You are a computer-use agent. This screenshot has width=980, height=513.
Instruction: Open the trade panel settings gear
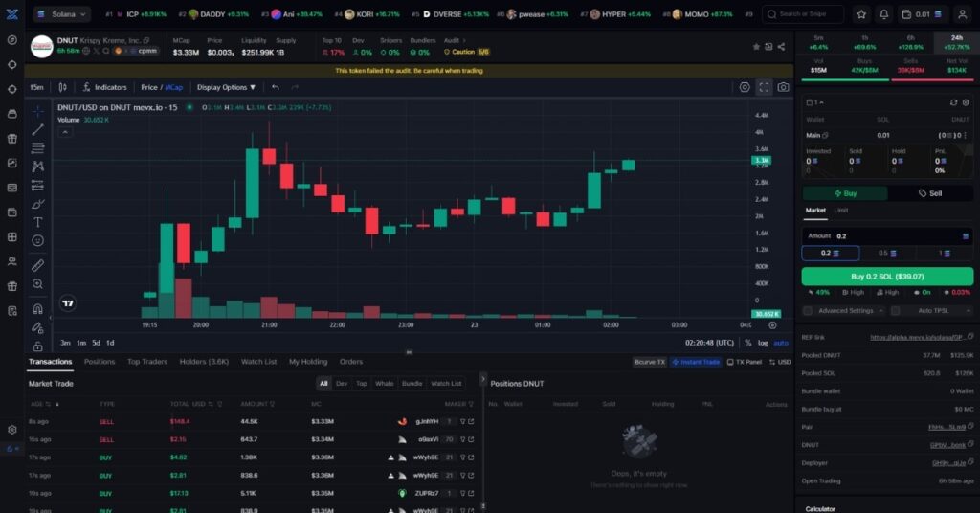[x=965, y=102]
